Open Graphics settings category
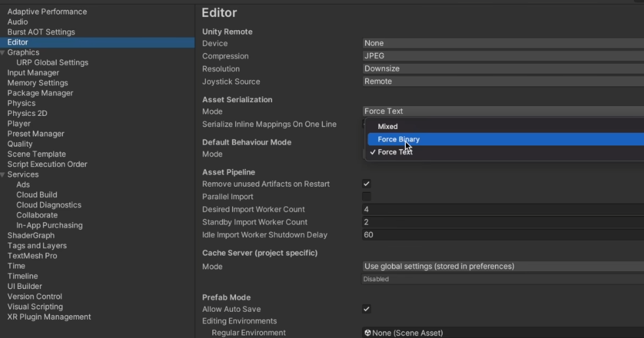This screenshot has width=644, height=338. coord(24,52)
